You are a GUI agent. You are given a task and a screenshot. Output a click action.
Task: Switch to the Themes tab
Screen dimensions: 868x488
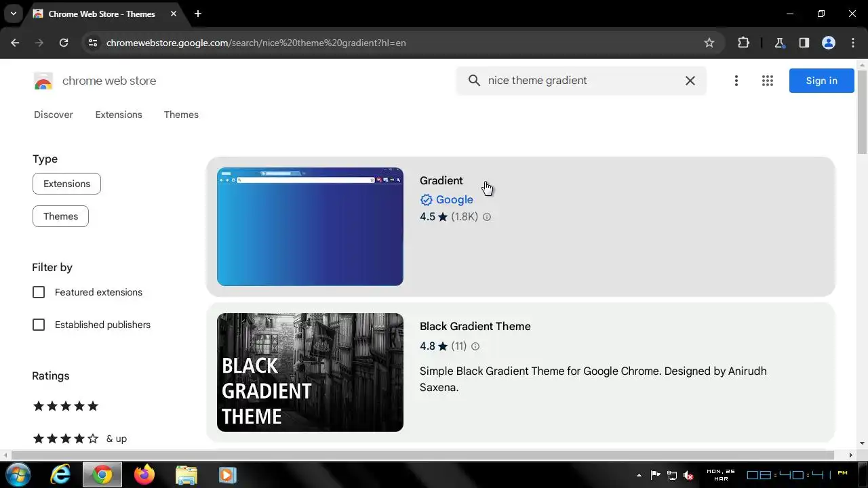tap(181, 115)
